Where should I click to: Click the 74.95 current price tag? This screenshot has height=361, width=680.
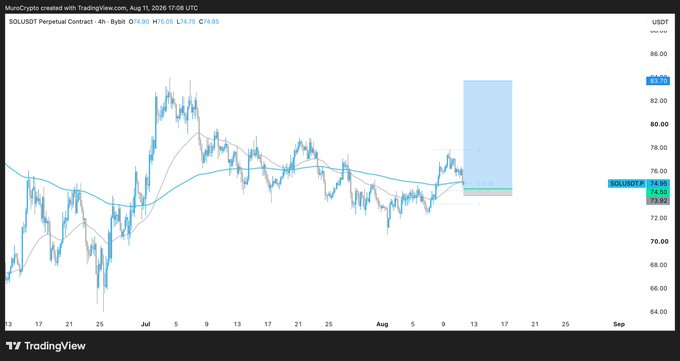(x=658, y=184)
